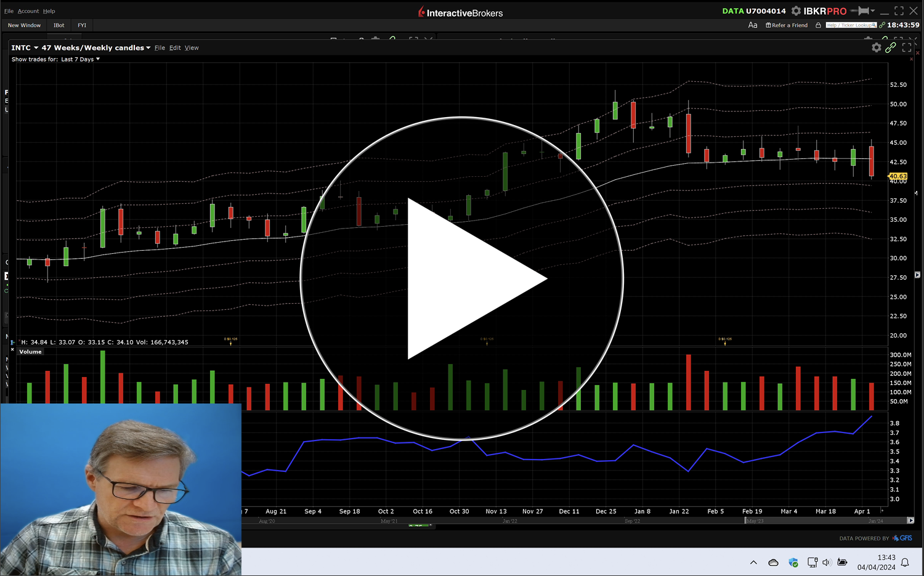This screenshot has width=924, height=576.
Task: Adjust the speaker volume from the taskbar
Action: (x=827, y=562)
